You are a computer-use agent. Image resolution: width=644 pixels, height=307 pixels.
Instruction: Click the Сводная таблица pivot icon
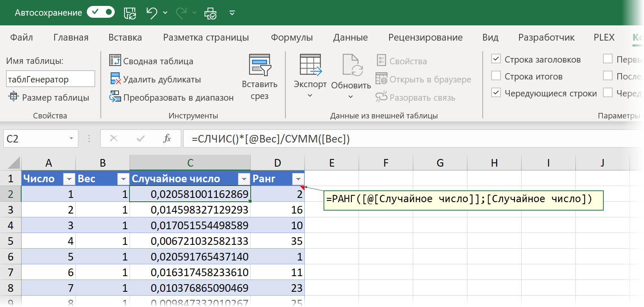click(x=115, y=60)
